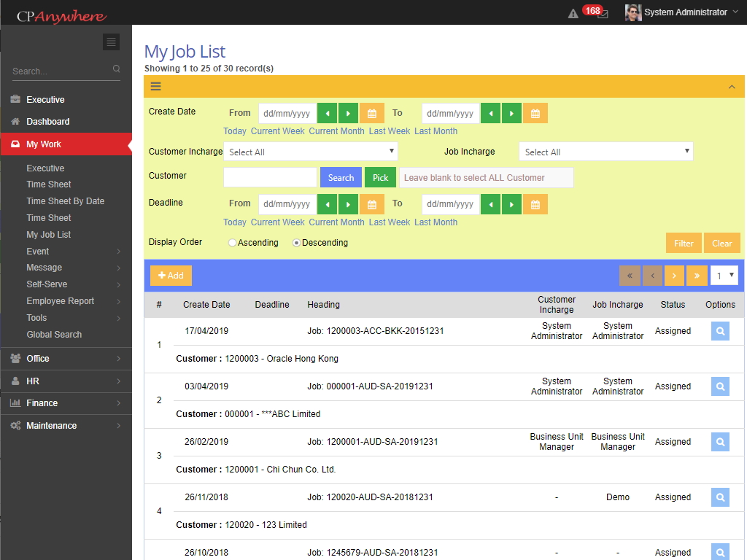Open calendar picker for Deadline To

pos(535,204)
